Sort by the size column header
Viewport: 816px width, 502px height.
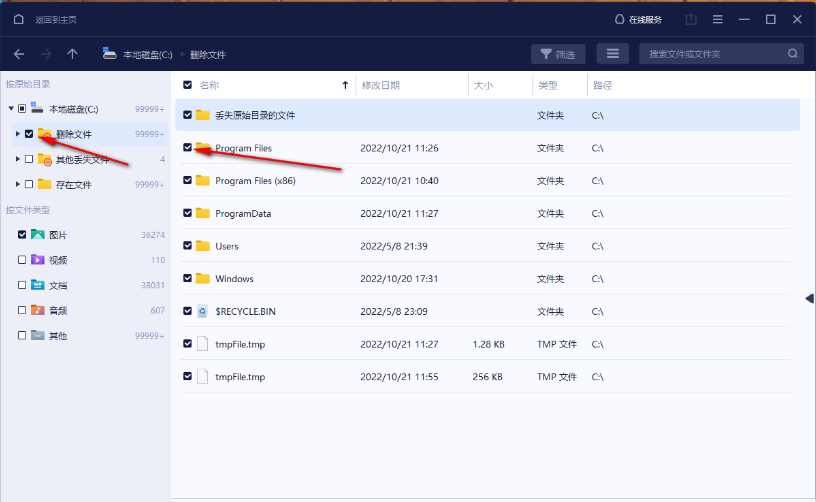483,85
